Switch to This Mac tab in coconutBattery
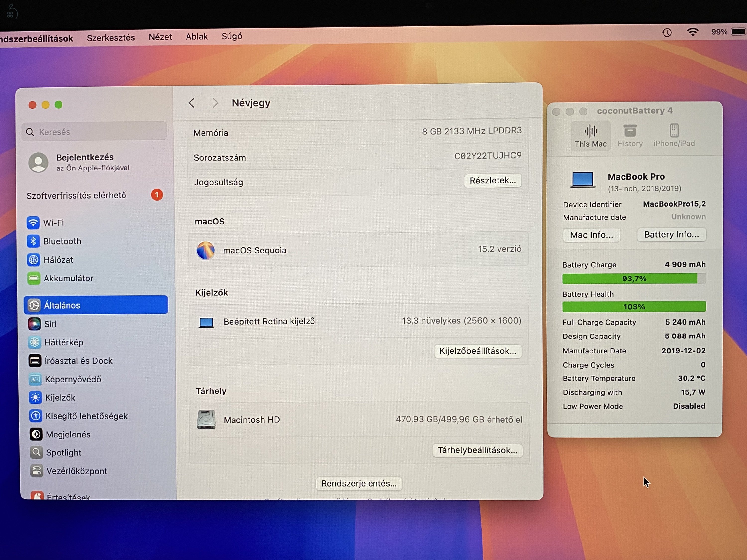747x560 pixels. tap(591, 136)
